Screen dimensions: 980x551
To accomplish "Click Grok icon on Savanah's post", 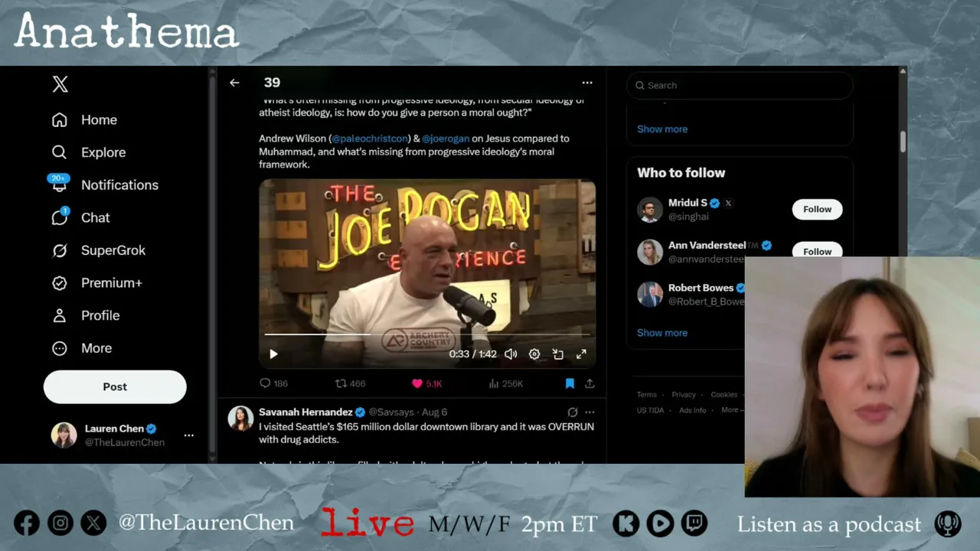I will pyautogui.click(x=572, y=412).
